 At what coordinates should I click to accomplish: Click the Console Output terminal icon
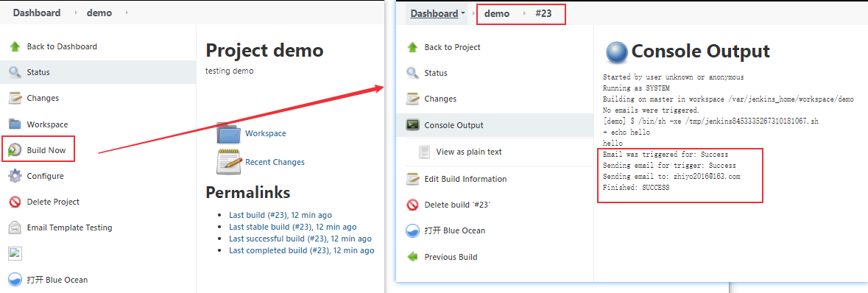(x=412, y=125)
